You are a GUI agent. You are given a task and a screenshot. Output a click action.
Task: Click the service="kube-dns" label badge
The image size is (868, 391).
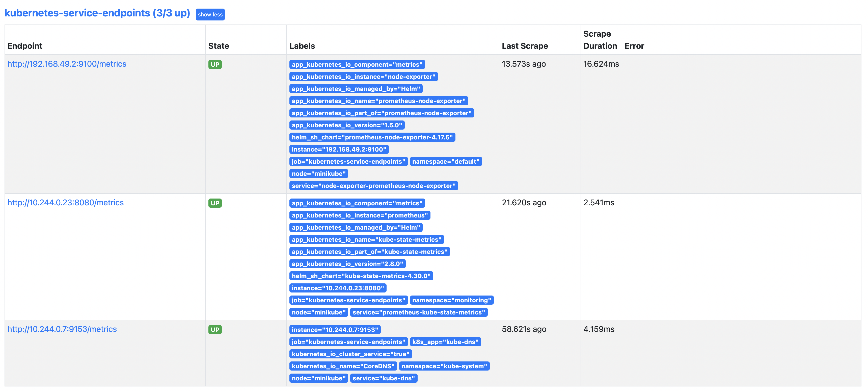[384, 378]
